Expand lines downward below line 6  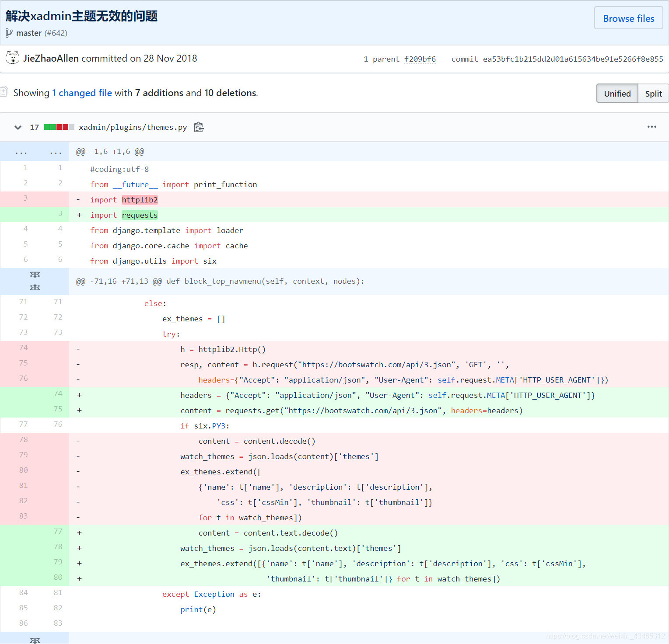pyautogui.click(x=35, y=275)
